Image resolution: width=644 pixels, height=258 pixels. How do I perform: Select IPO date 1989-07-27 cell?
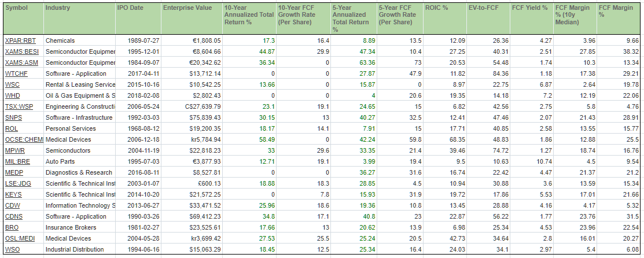138,40
